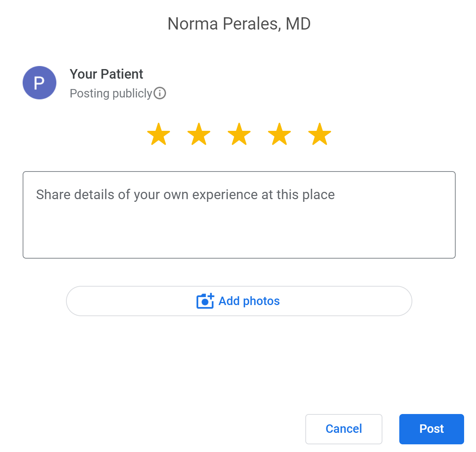The image size is (476, 452).
Task: Set rating to three stars
Action: coord(239,134)
